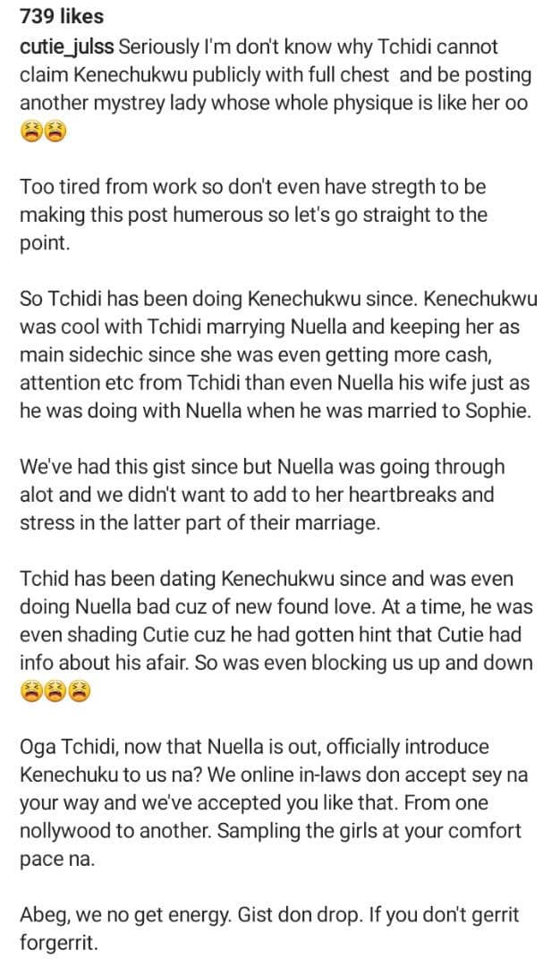Click the 'Oga Tchidi, now that Nuella' line
The width and height of the screenshot is (560, 966).
(254, 747)
